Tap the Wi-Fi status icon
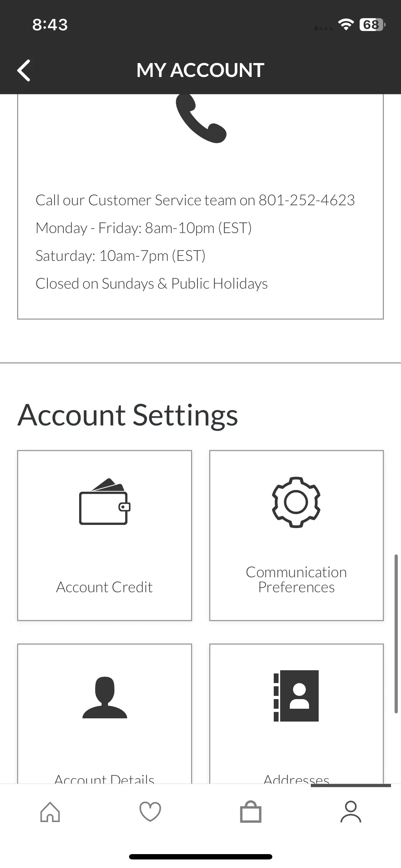The image size is (401, 868). pyautogui.click(x=346, y=25)
